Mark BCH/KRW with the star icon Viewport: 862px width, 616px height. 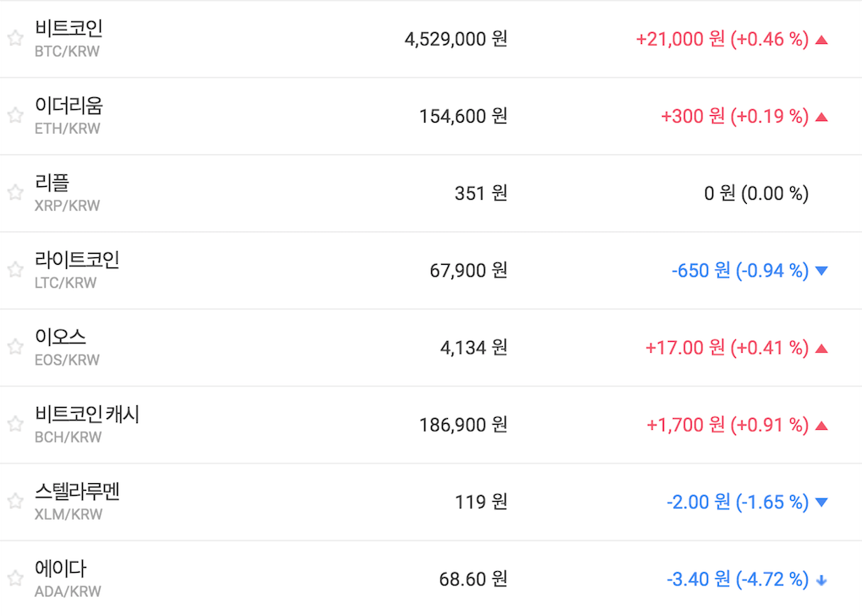pyautogui.click(x=15, y=423)
